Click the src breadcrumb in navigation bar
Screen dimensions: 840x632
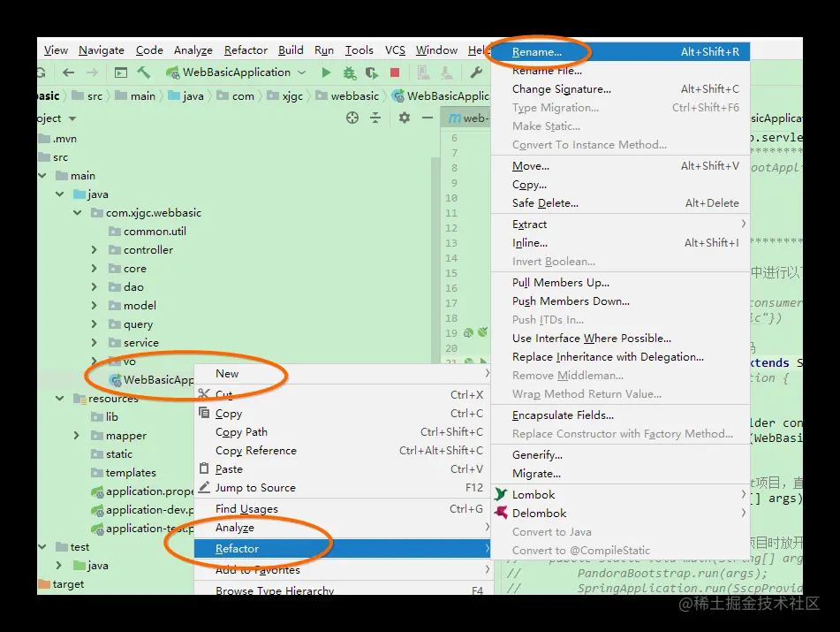87,96
